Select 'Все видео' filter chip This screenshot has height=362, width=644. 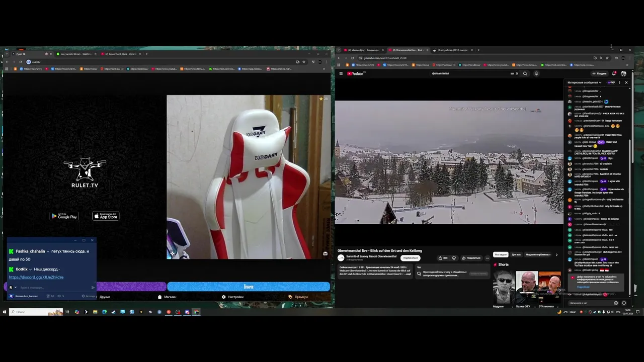tap(501, 254)
